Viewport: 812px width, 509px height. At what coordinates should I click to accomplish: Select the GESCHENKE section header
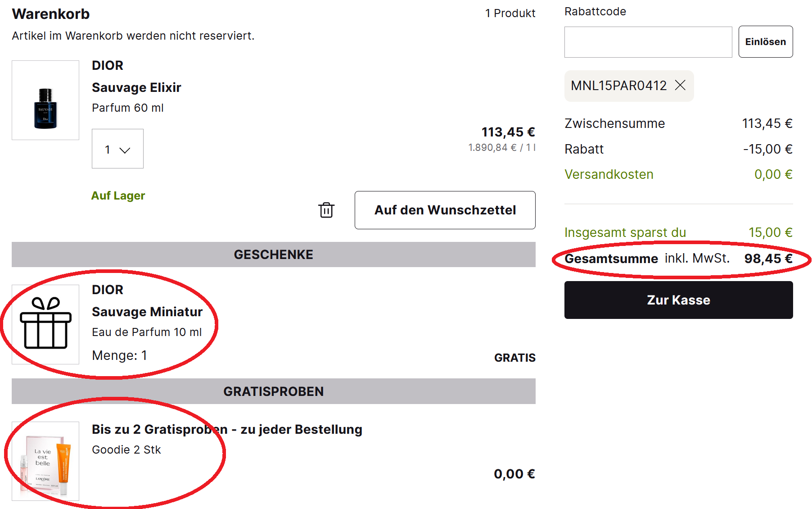[273, 254]
